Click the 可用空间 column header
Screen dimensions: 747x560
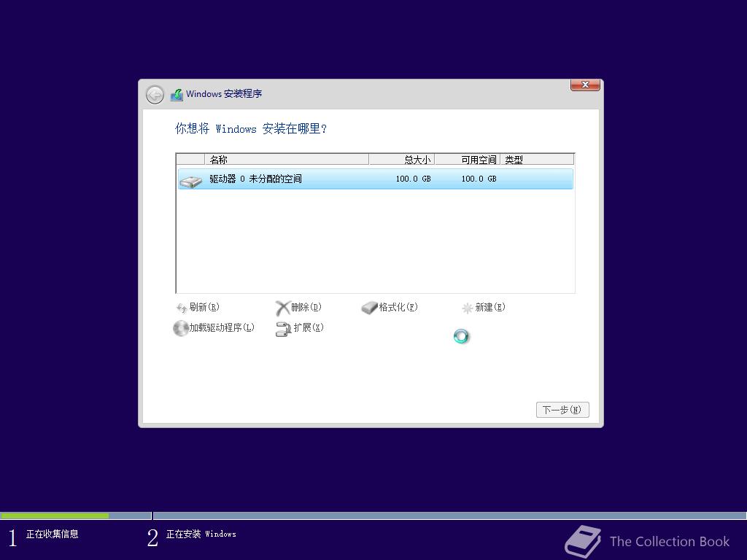point(467,160)
